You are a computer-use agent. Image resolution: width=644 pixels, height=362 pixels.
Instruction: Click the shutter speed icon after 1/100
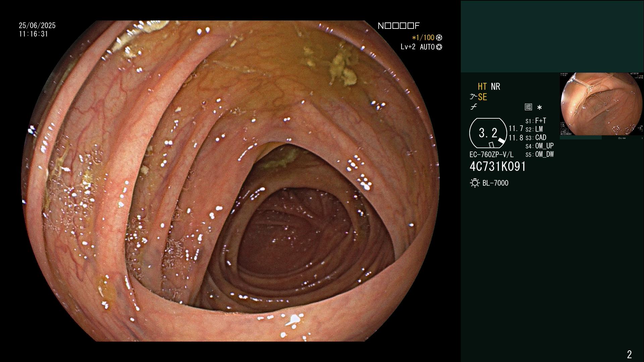439,38
